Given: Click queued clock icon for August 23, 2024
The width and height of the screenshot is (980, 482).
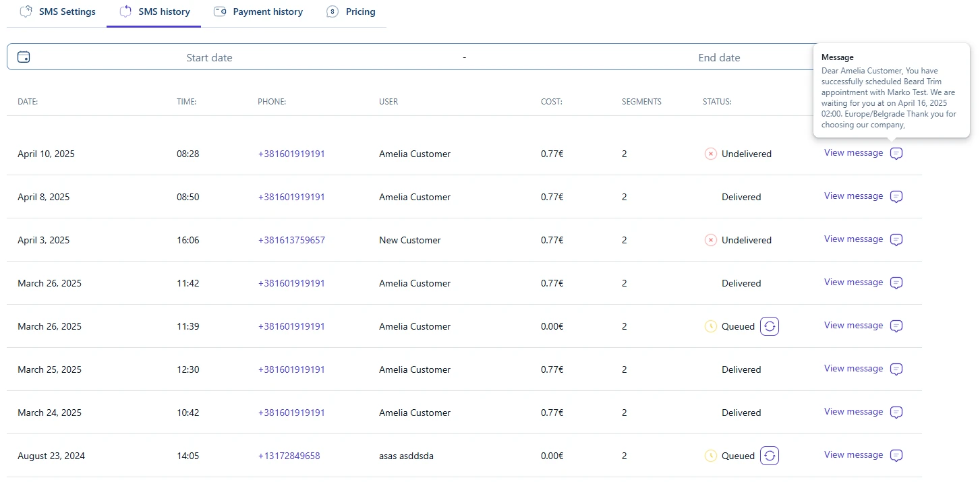Looking at the screenshot, I should click(x=710, y=456).
